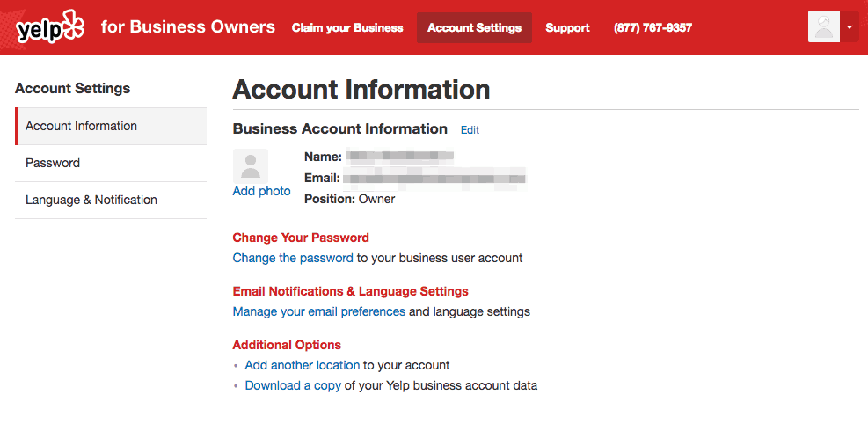Click the red 'Change Your Password' heading
Image resolution: width=868 pixels, height=446 pixels.
pyautogui.click(x=301, y=238)
